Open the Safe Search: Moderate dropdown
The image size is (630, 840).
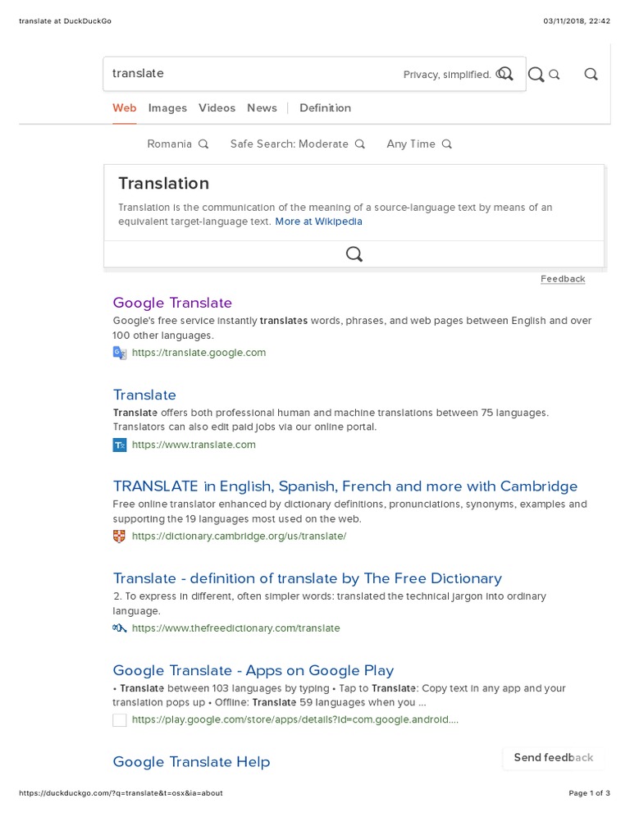297,144
